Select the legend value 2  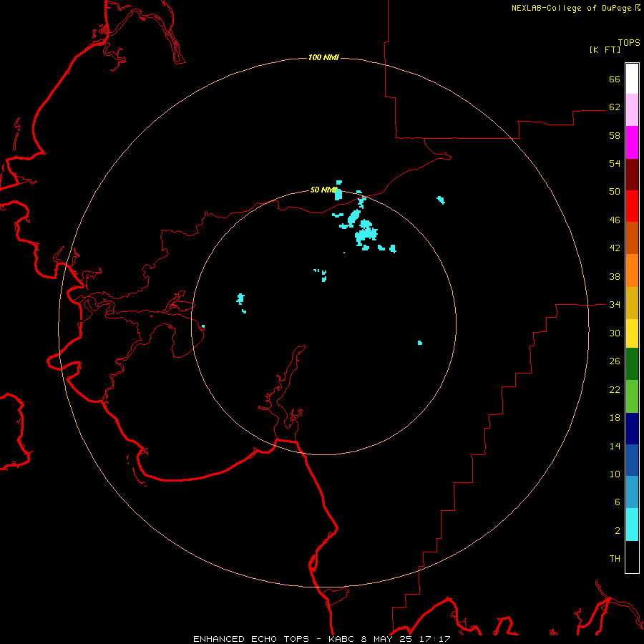click(618, 530)
